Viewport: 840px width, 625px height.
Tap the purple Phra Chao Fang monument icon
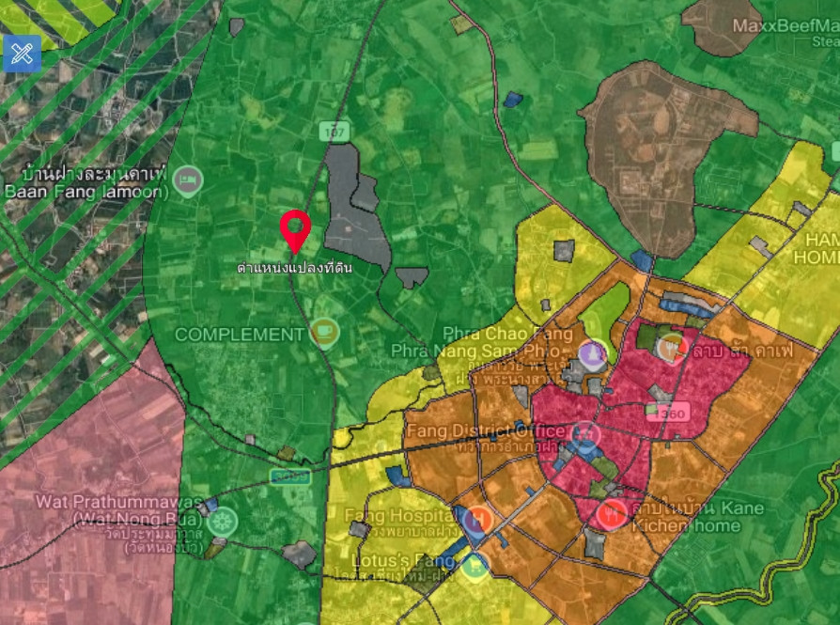click(x=593, y=355)
